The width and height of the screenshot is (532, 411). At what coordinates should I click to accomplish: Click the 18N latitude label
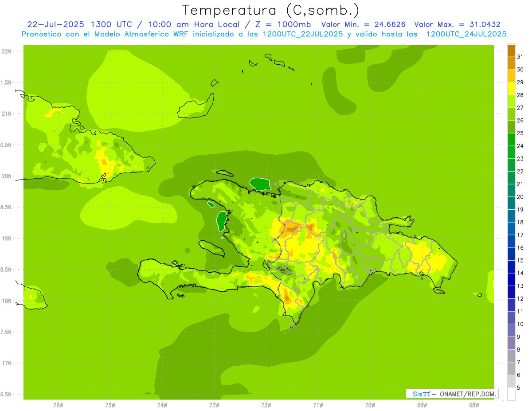point(8,301)
